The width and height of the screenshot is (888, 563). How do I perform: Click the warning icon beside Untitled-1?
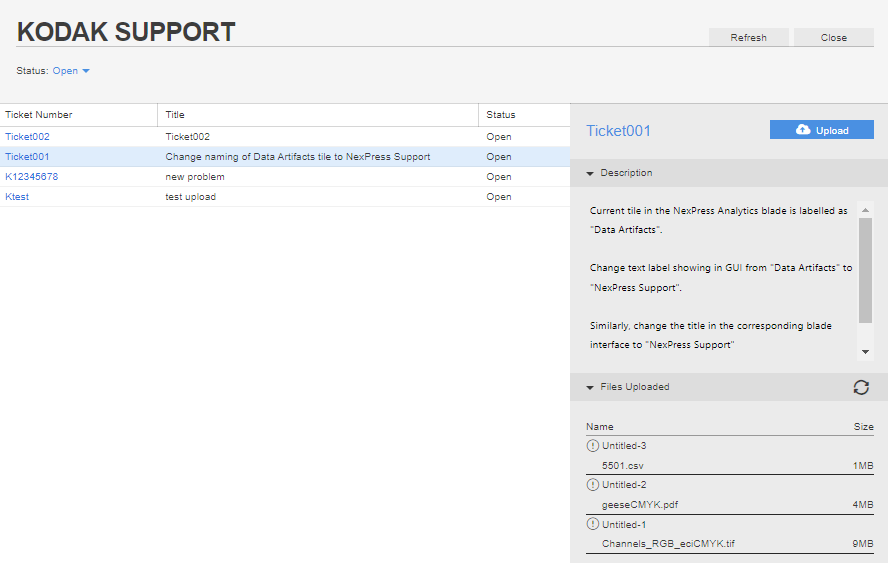(592, 524)
